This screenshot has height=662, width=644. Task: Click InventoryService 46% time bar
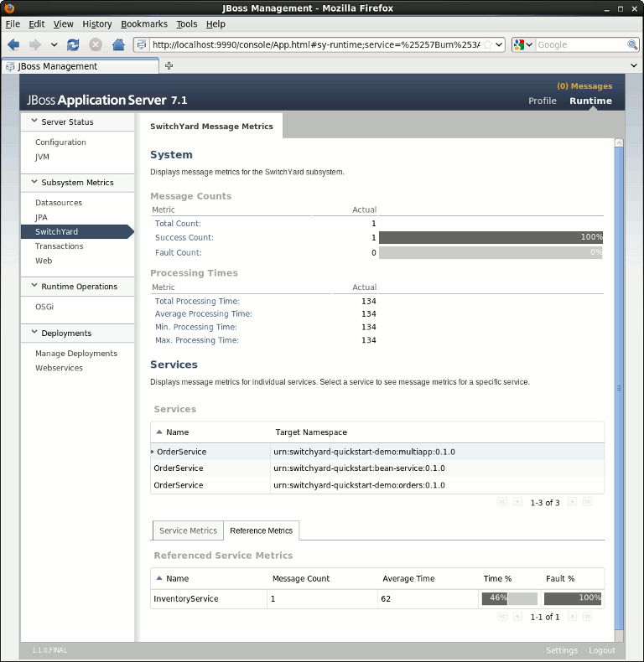510,598
